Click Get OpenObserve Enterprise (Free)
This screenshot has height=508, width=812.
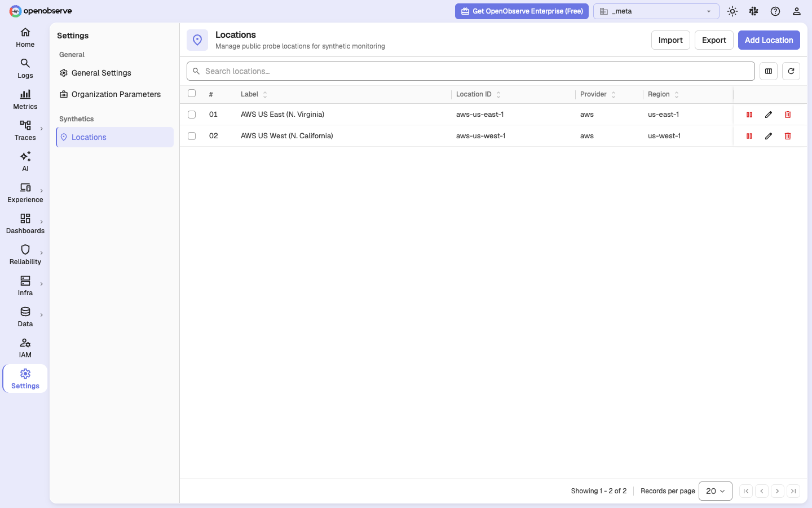tap(522, 11)
